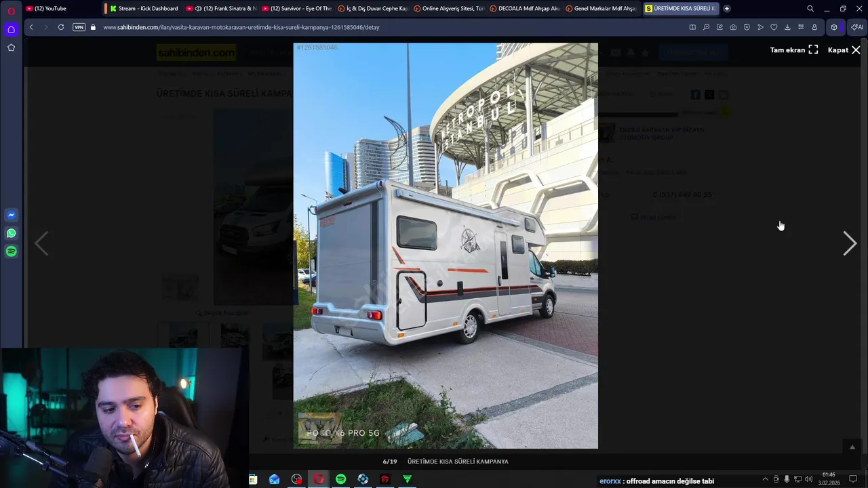Open the green triangle app on taskbar
868x488 pixels.
pos(408,479)
